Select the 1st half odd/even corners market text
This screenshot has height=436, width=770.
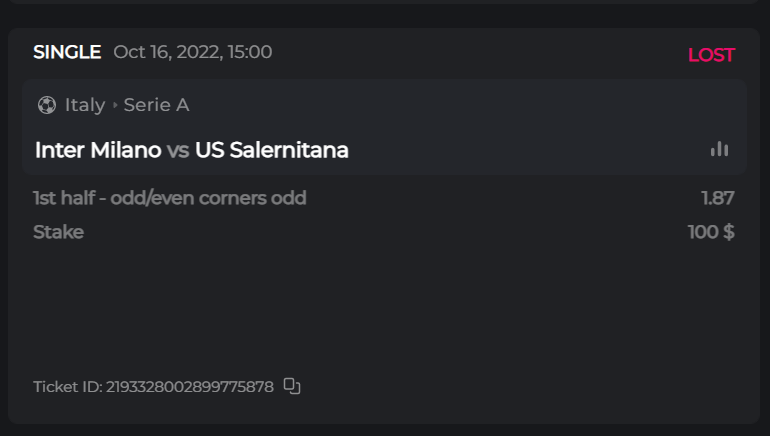[x=170, y=198]
